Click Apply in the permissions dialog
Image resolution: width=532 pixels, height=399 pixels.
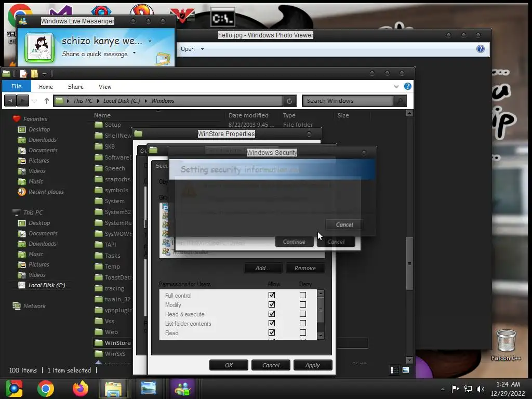(x=312, y=365)
